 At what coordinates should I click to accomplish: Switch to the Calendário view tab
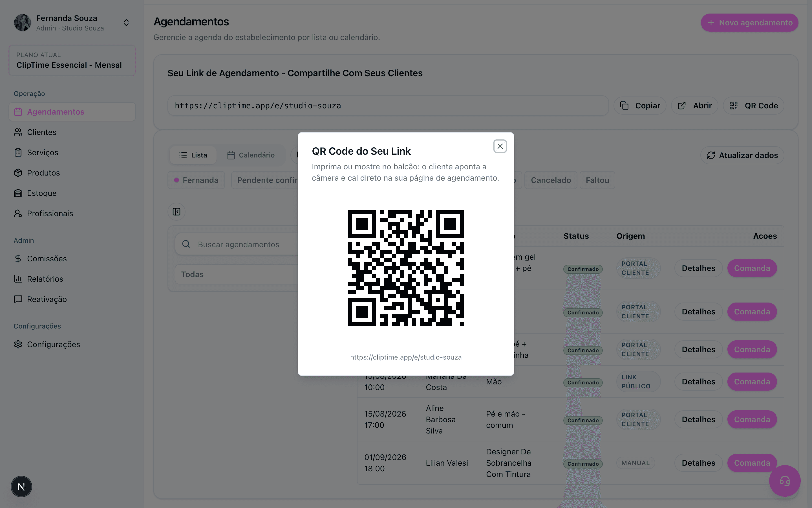251,155
